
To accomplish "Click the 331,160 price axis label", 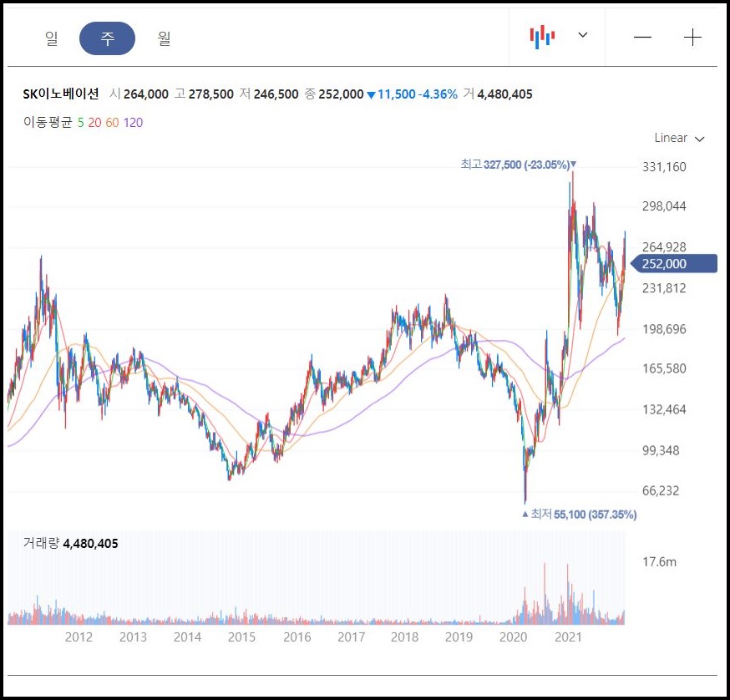I will coord(664,167).
